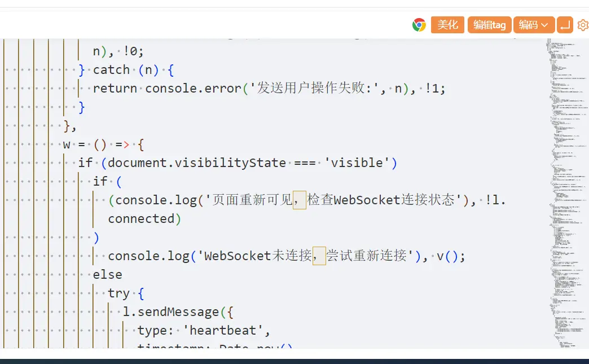Click the 'else' keyword
589x364 pixels.
(107, 275)
